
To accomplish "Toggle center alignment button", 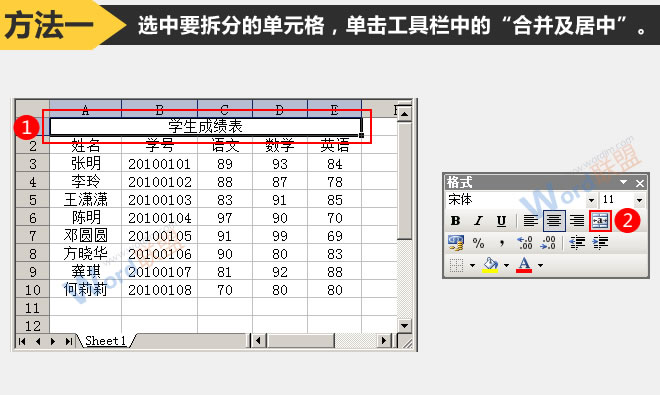I will tap(554, 221).
